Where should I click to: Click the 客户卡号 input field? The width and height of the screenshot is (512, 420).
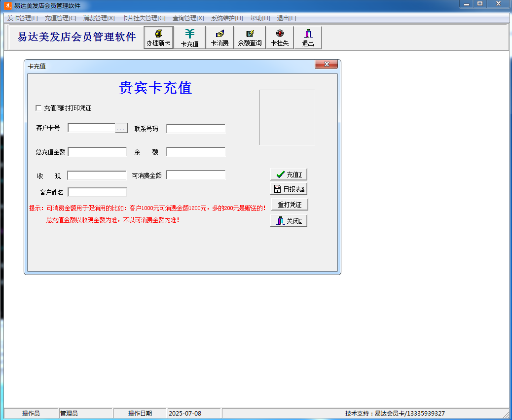click(91, 128)
